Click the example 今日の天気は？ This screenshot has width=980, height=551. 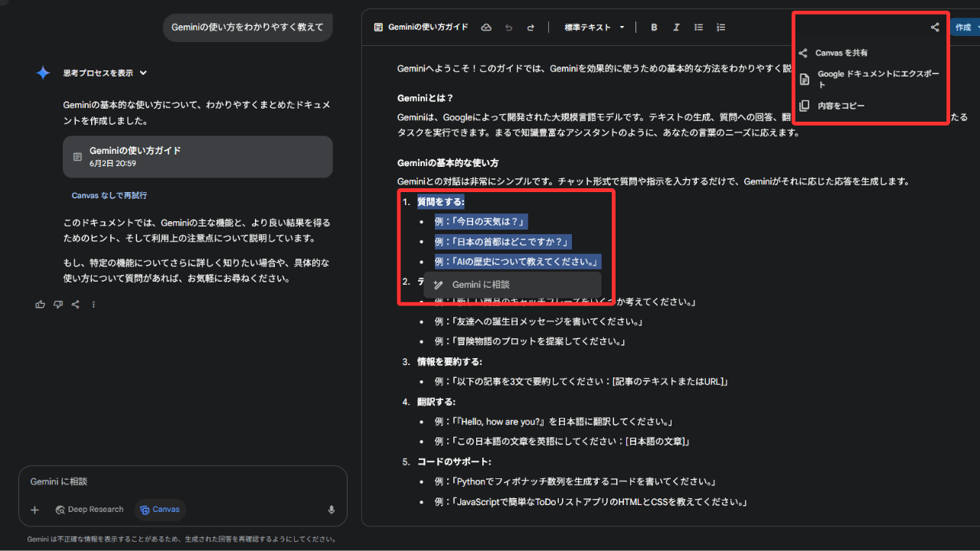coord(481,222)
